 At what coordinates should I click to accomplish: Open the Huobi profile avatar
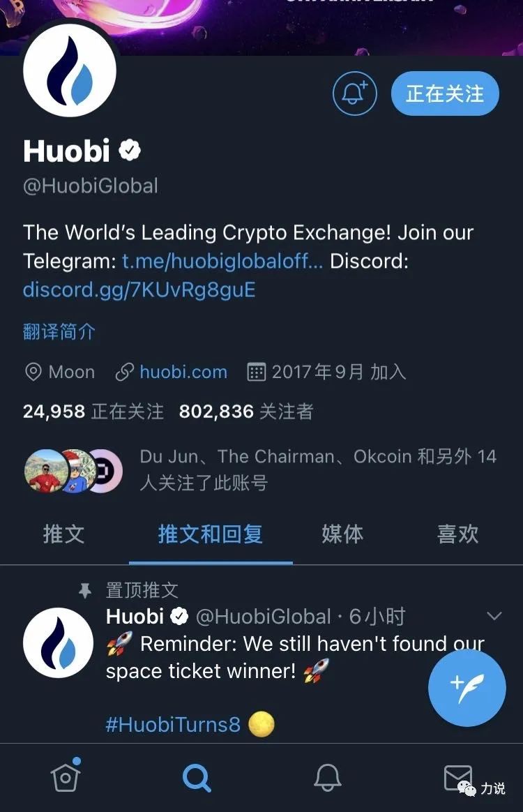point(70,70)
